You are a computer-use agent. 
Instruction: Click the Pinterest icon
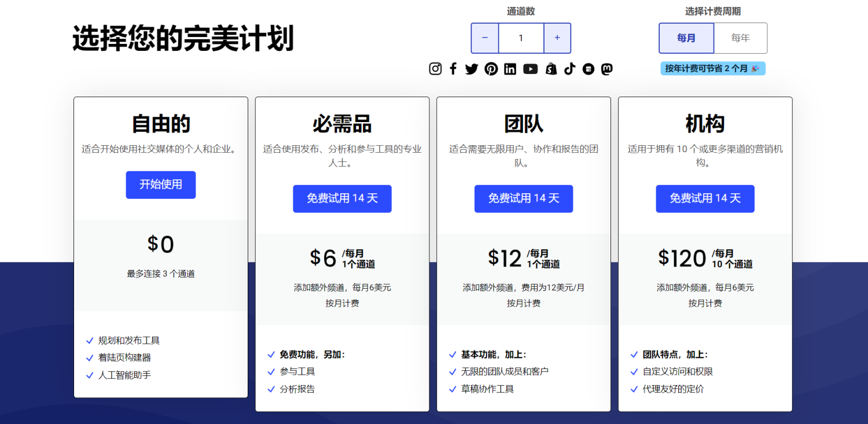point(491,69)
